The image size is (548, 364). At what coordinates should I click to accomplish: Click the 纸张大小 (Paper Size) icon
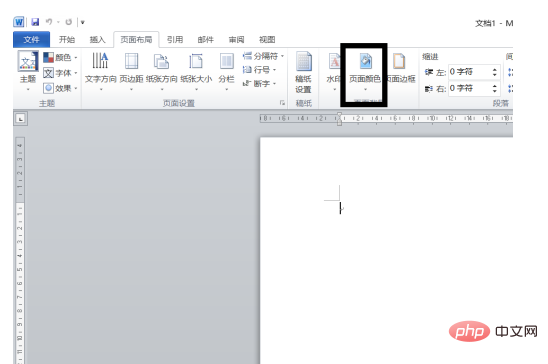[x=196, y=61]
